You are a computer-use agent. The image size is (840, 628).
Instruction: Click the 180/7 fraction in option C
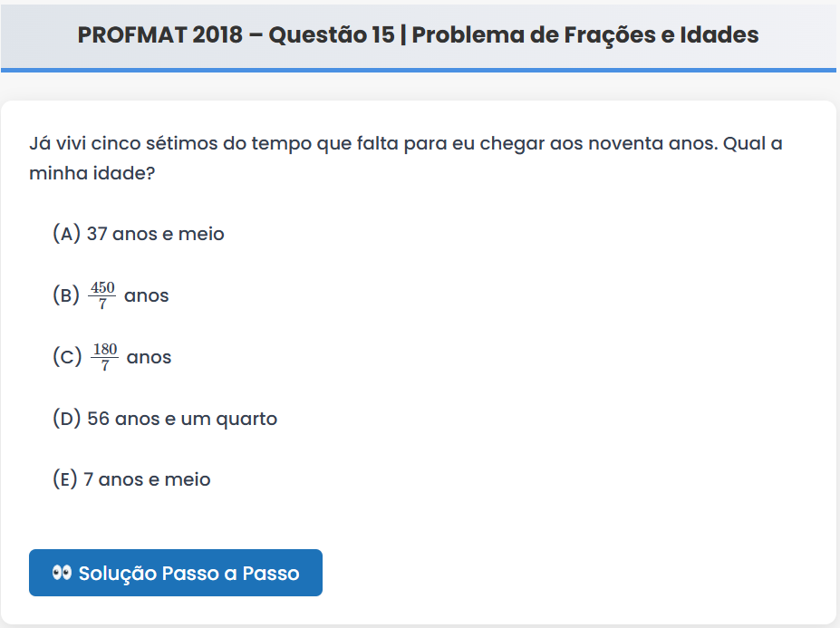pyautogui.click(x=104, y=357)
